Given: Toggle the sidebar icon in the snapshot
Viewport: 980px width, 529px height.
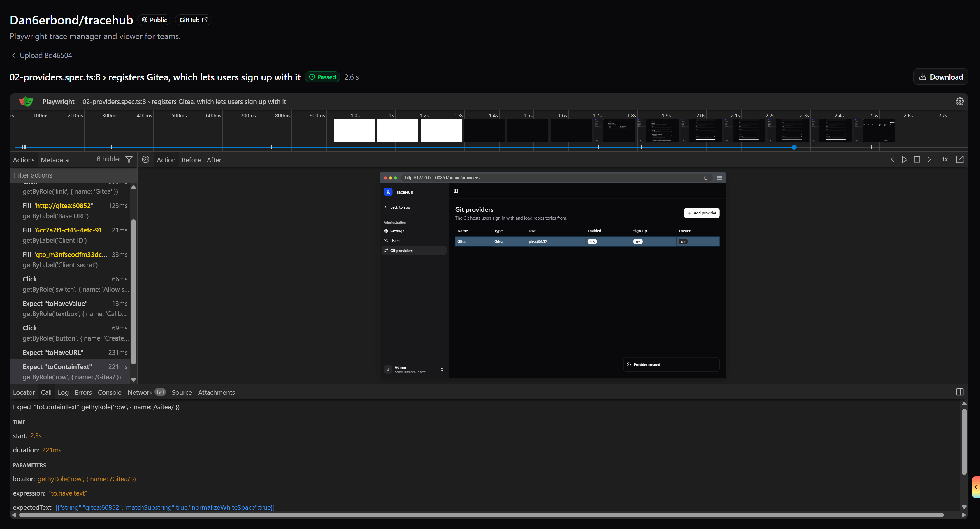Looking at the screenshot, I should (x=456, y=191).
